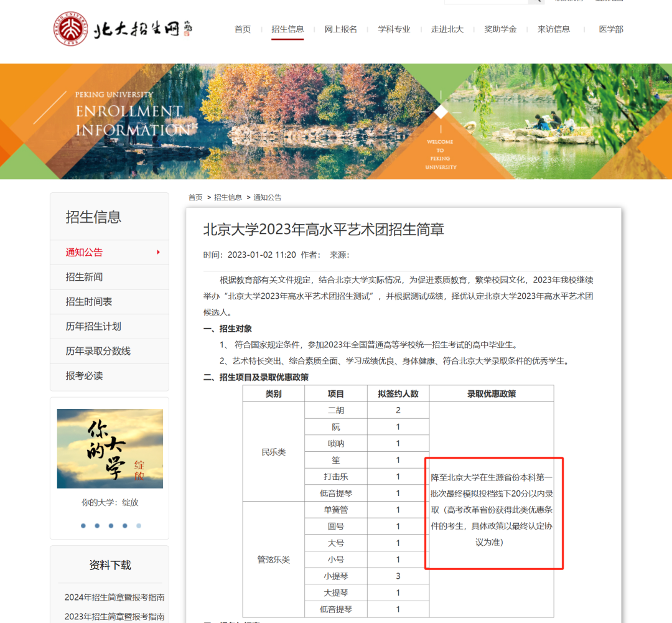Open 历年录取分数线 in the sidebar

(x=110, y=351)
